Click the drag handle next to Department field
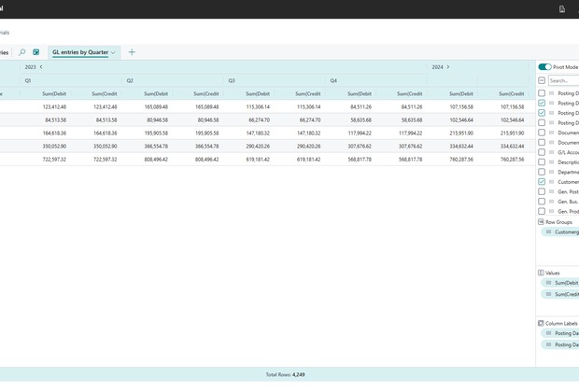The width and height of the screenshot is (579, 392). pyautogui.click(x=551, y=172)
